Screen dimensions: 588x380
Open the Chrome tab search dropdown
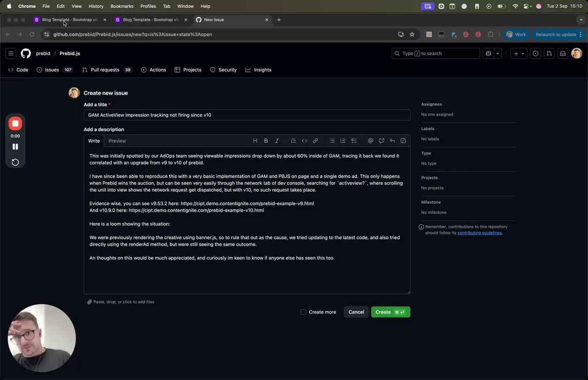(x=581, y=20)
